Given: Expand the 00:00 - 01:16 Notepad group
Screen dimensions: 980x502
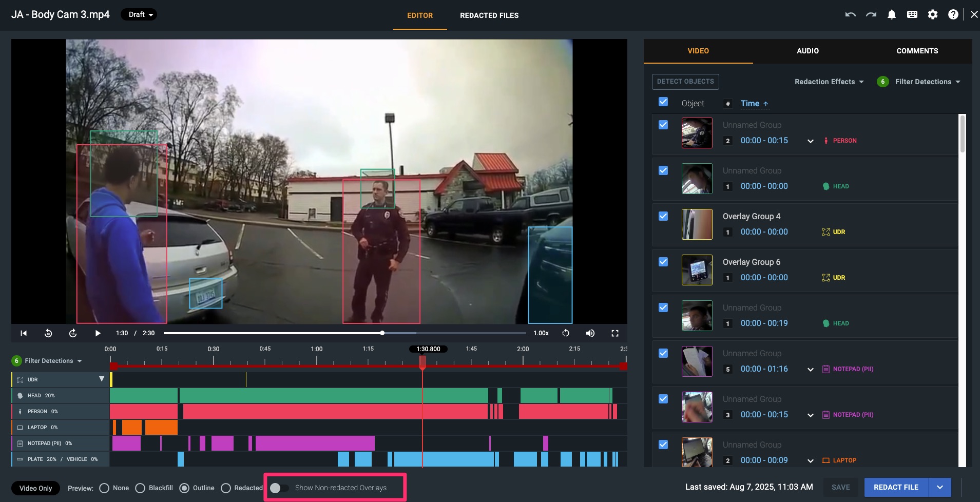Looking at the screenshot, I should click(810, 370).
